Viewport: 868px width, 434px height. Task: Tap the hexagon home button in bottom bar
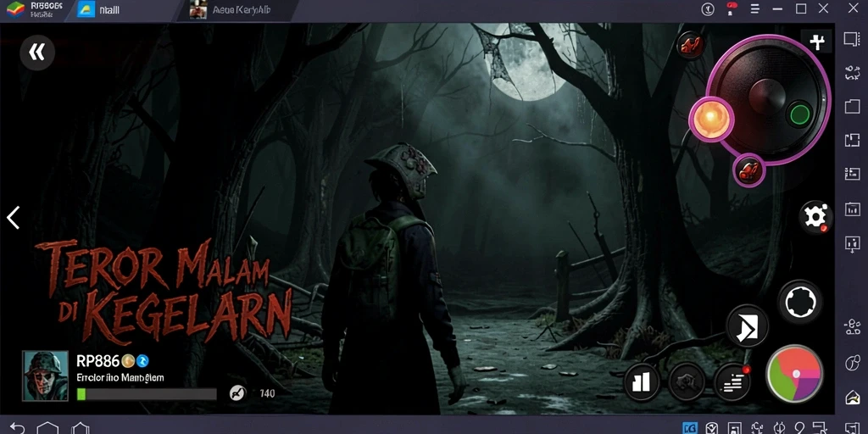click(x=47, y=428)
